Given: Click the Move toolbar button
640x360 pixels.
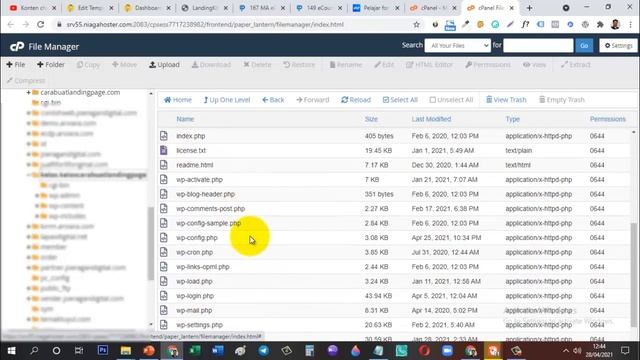Looking at the screenshot, I should [124, 64].
